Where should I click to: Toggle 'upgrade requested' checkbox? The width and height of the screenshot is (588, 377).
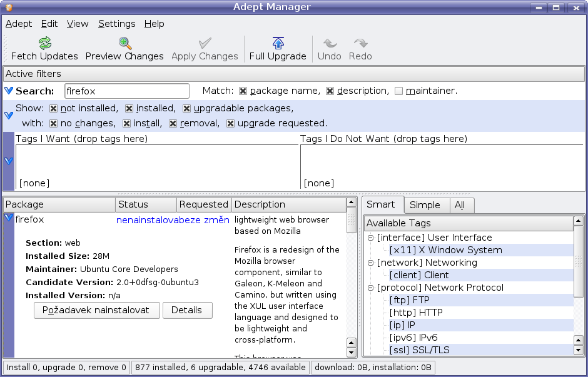231,124
